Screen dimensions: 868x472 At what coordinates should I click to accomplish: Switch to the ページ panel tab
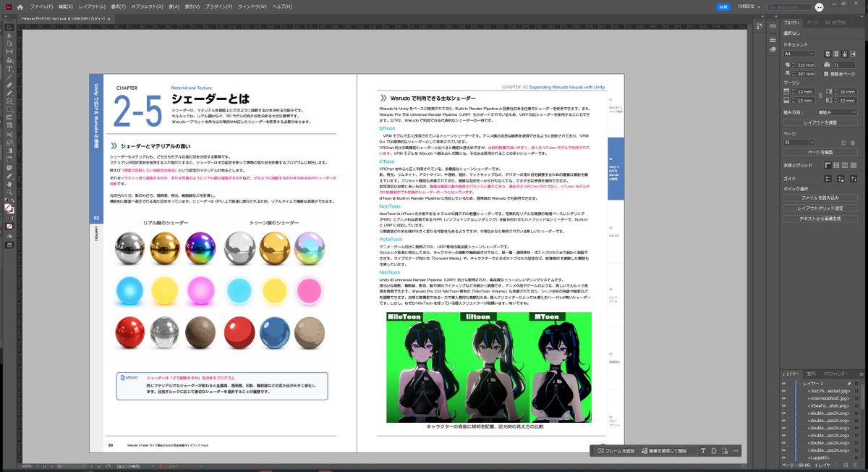[x=813, y=22]
